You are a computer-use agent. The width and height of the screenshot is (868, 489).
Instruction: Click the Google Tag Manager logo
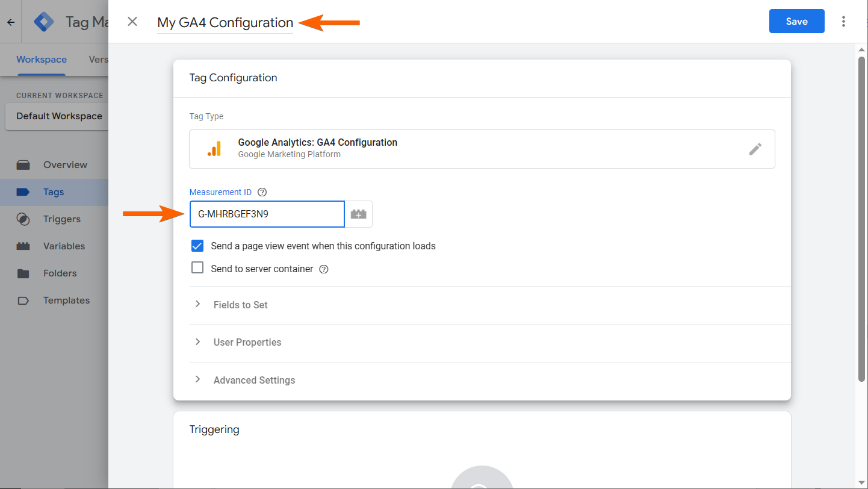(x=44, y=22)
